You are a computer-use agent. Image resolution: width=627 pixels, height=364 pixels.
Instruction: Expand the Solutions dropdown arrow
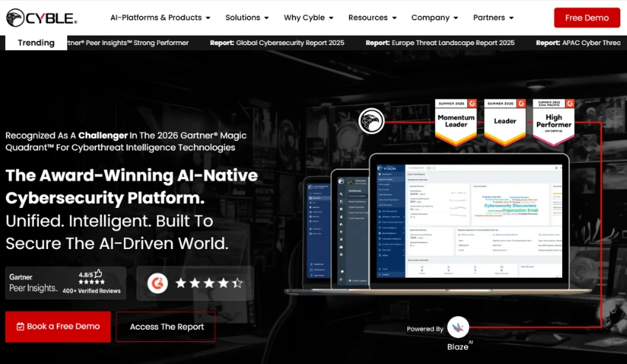pyautogui.click(x=266, y=18)
